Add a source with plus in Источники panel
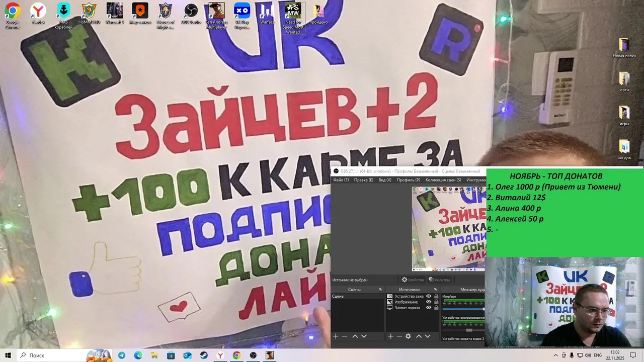Viewport: 644px width, 362px height. click(x=390, y=336)
